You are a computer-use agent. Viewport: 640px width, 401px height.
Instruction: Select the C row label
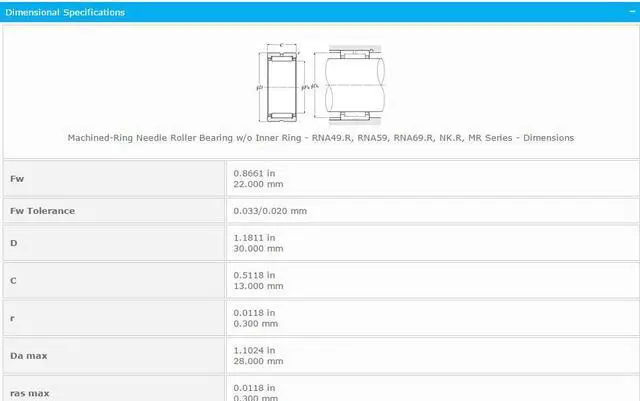pos(13,281)
